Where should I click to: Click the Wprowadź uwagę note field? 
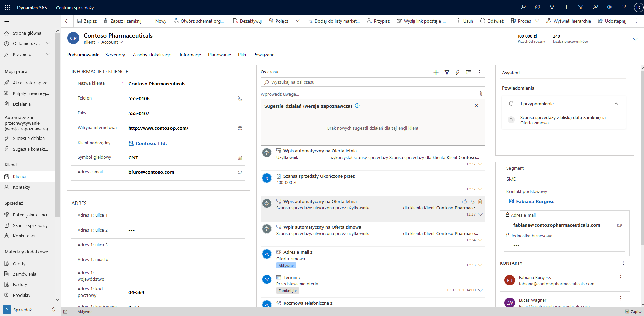click(x=368, y=94)
